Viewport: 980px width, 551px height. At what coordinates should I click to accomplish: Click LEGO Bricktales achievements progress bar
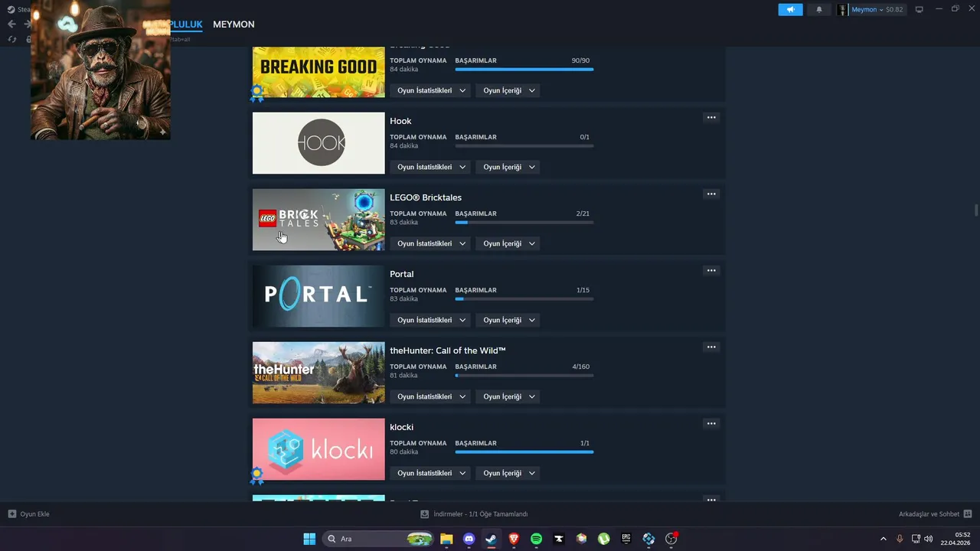[524, 222]
